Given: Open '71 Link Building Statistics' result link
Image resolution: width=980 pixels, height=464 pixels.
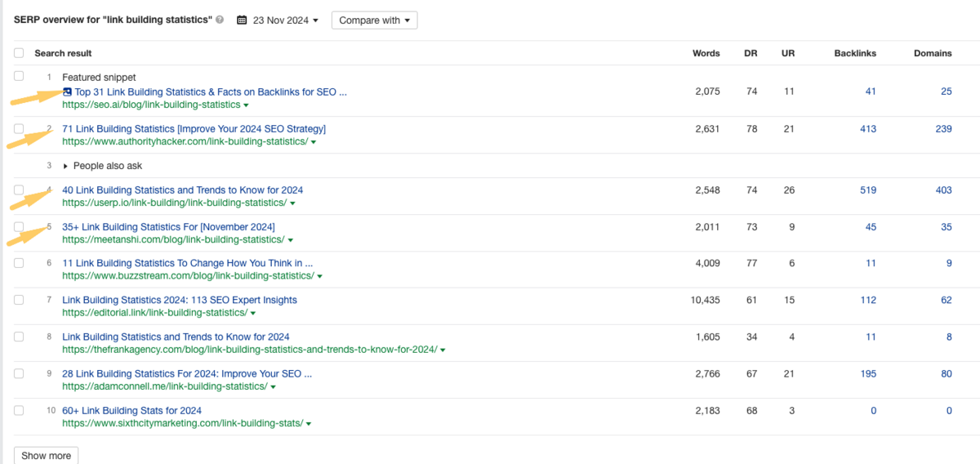Looking at the screenshot, I should (194, 129).
